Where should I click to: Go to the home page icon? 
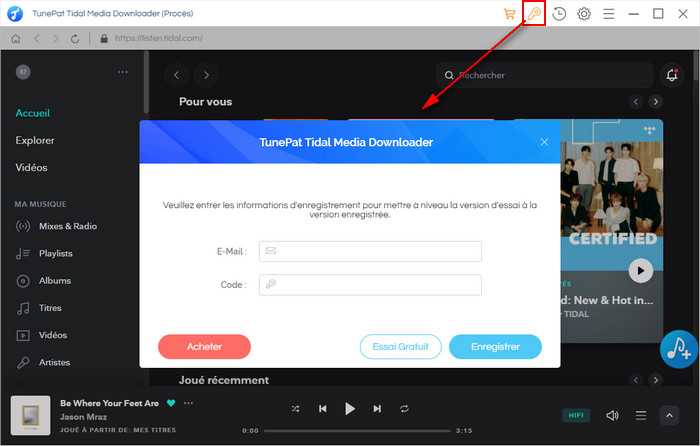tap(16, 39)
